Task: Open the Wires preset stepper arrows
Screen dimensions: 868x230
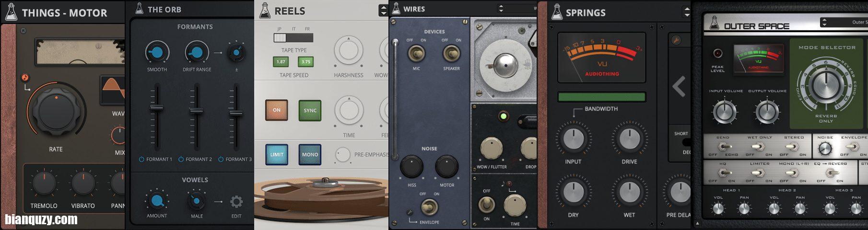Action: pyautogui.click(x=501, y=8)
